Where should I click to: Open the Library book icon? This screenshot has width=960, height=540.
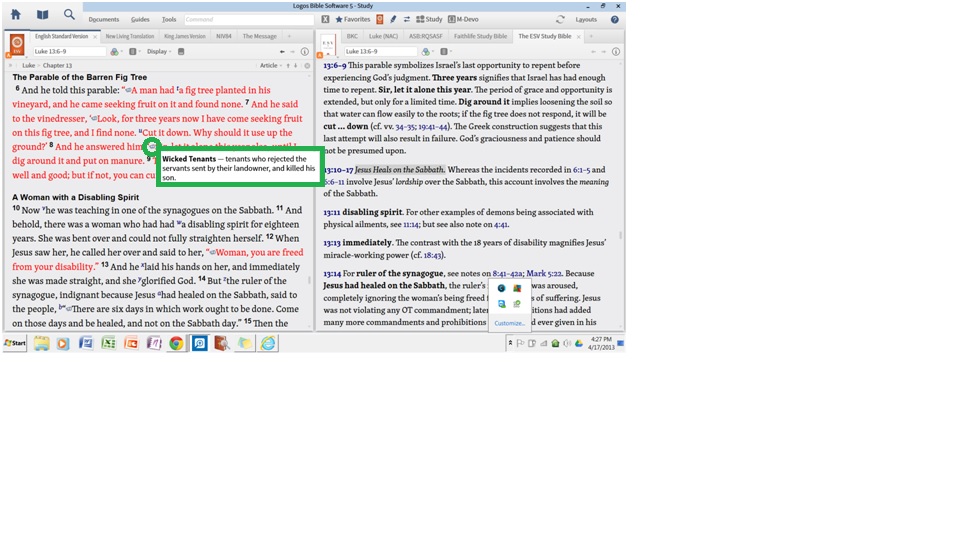coord(42,14)
